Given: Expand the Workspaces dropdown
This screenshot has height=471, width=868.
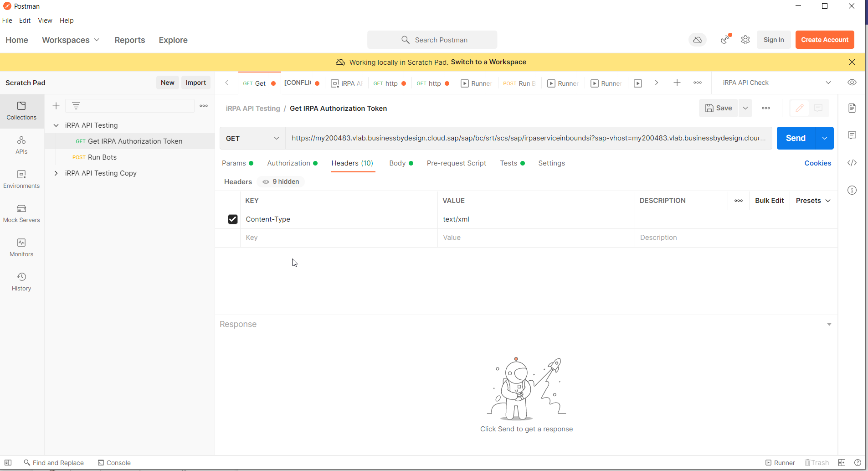Looking at the screenshot, I should click(x=71, y=40).
